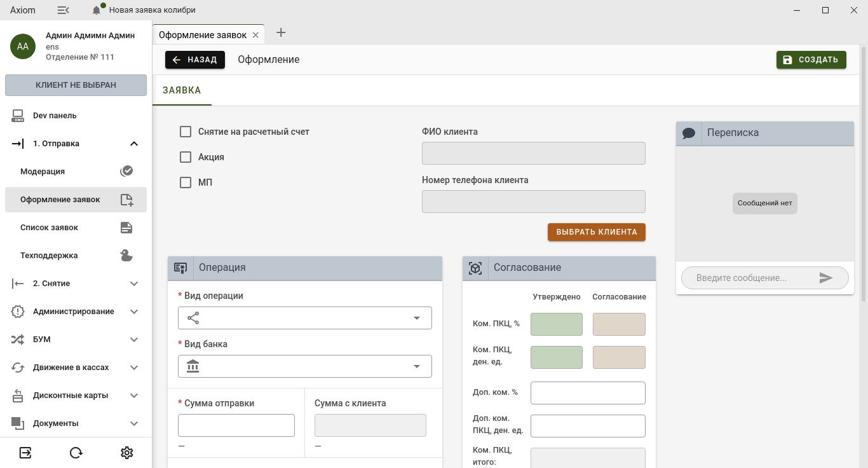Screen dimensions: 868x468
Task: Click the Снятие arrow icon
Action: (18, 284)
